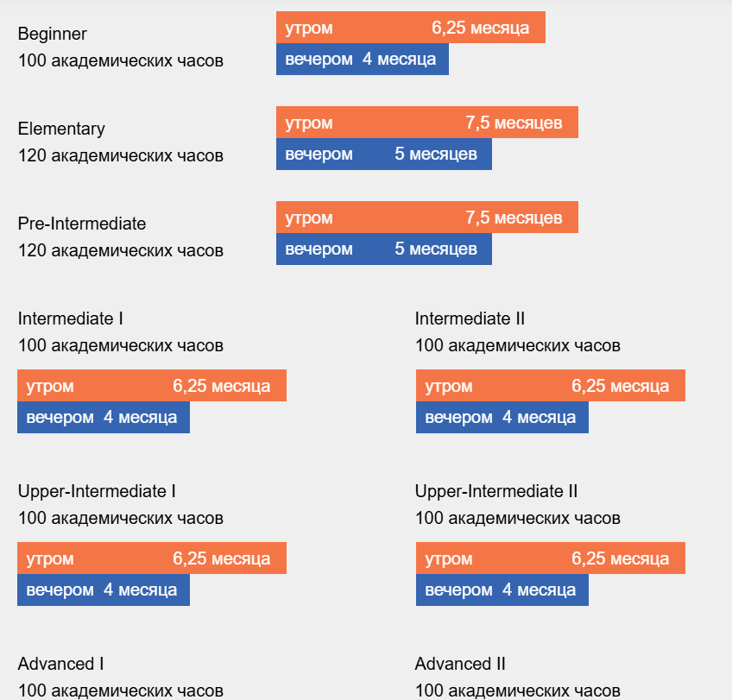This screenshot has height=700, width=732.
Task: Click Elementary blue вечером 5 месяцев bar
Action: (x=383, y=154)
